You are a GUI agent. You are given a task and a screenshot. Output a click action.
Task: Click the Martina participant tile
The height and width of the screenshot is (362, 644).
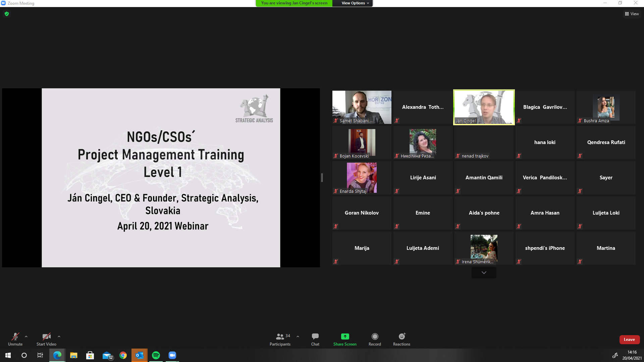click(x=606, y=248)
